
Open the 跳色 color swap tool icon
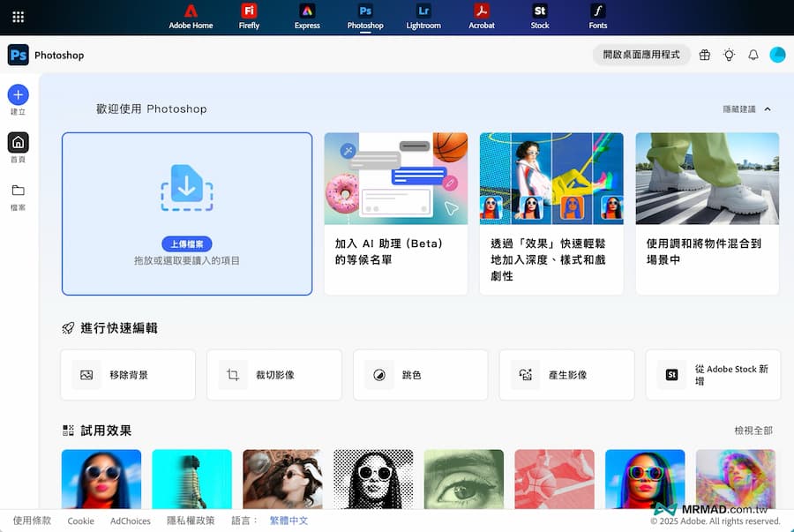(x=378, y=374)
